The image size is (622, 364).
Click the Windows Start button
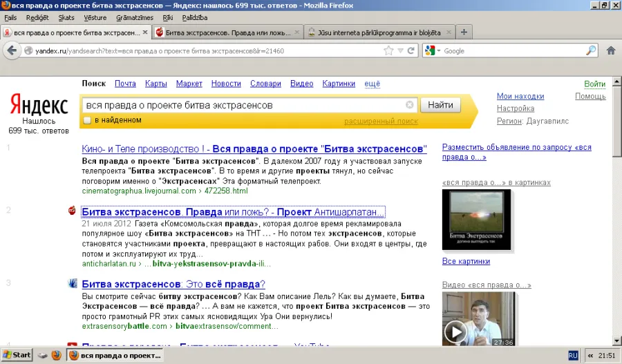click(x=17, y=355)
